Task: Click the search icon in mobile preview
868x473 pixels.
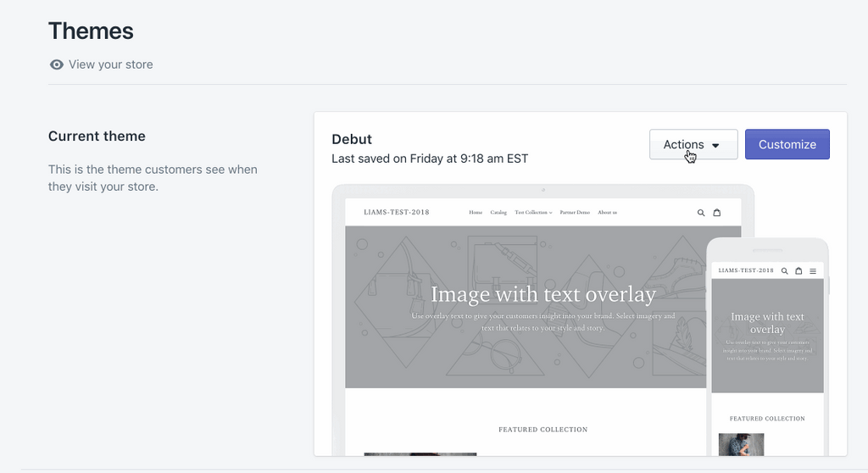Action: coord(784,271)
